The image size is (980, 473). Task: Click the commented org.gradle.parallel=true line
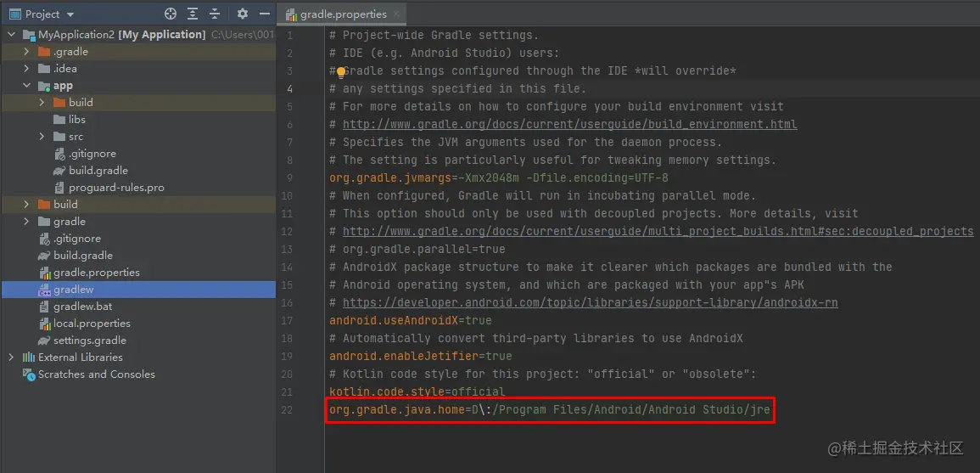point(417,249)
